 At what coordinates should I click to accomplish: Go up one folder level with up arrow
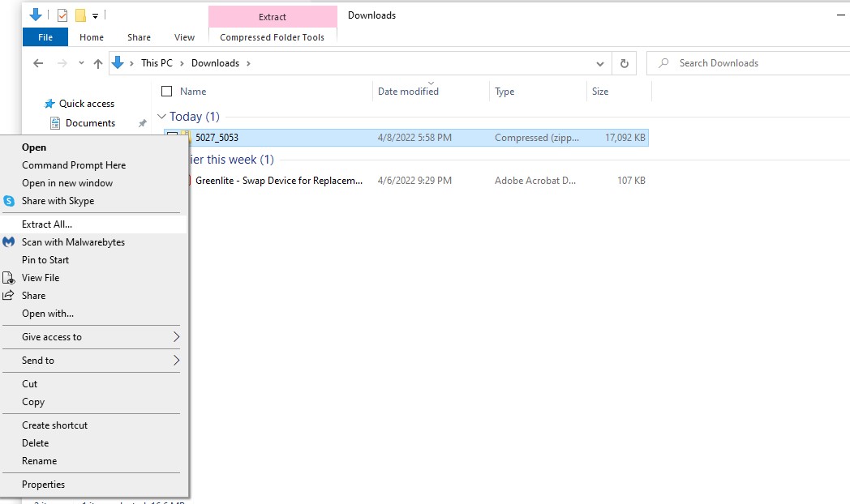click(98, 63)
